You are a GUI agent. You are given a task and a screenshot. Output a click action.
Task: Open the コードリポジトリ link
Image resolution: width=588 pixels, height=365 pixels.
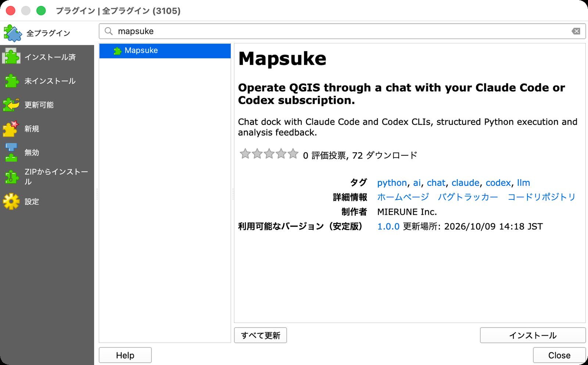pyautogui.click(x=541, y=197)
